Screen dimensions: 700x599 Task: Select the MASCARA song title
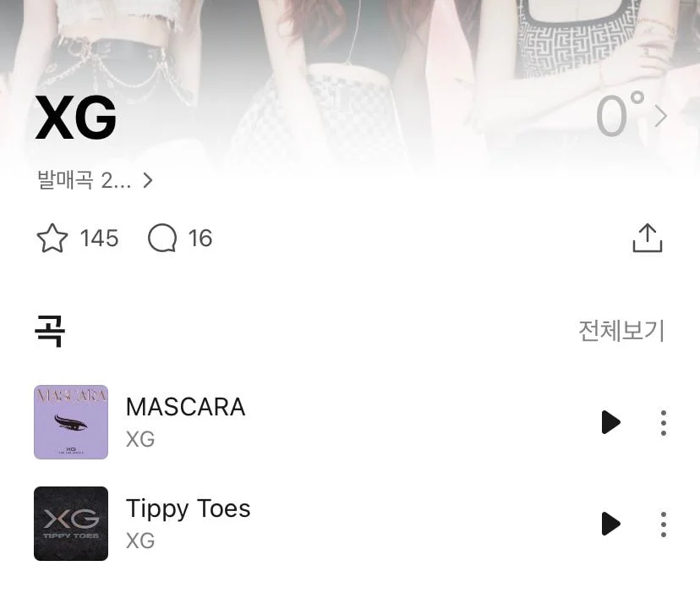186,407
